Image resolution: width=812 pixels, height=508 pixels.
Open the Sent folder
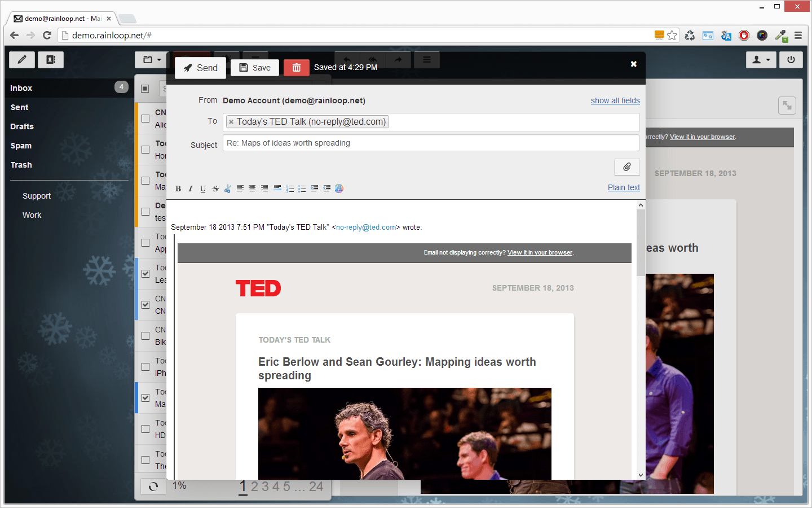pos(69,107)
